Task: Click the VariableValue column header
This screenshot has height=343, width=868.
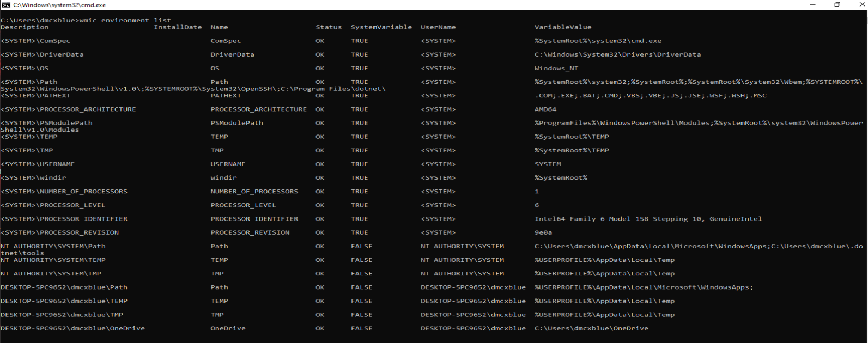Action: [x=562, y=27]
